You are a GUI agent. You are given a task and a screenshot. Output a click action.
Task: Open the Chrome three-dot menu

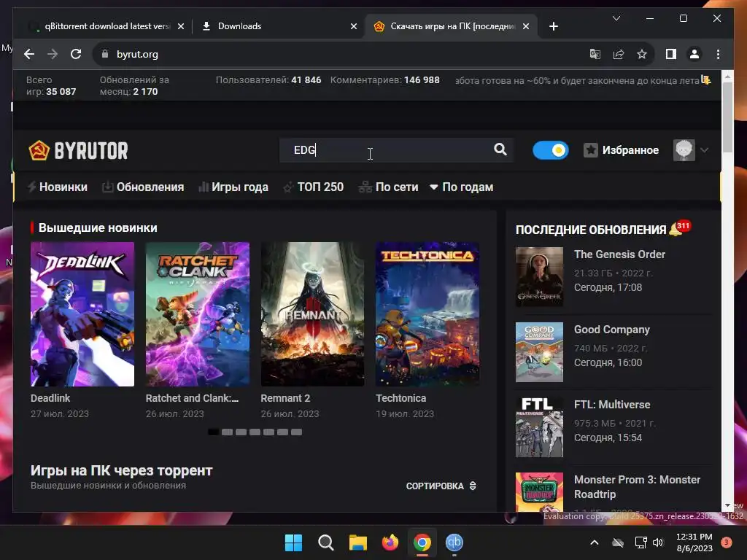(718, 54)
